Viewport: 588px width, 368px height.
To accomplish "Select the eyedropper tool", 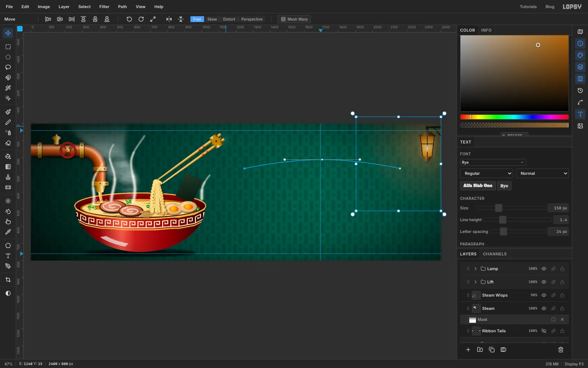I will 8,232.
